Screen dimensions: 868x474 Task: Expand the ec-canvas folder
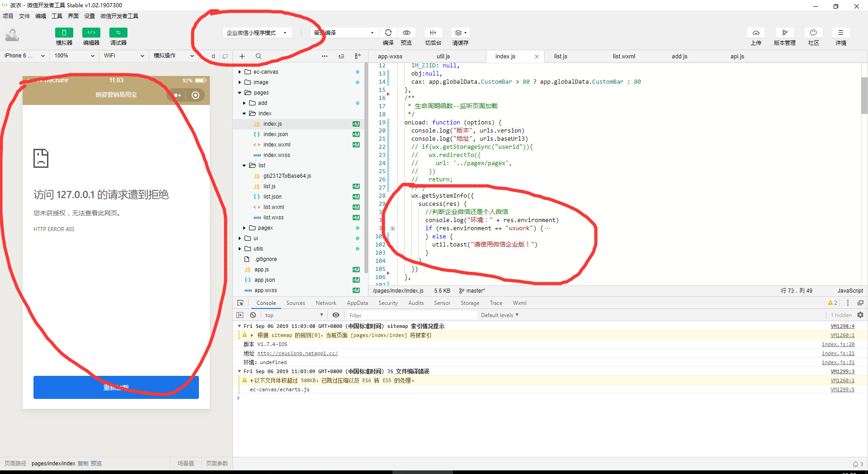pyautogui.click(x=240, y=72)
